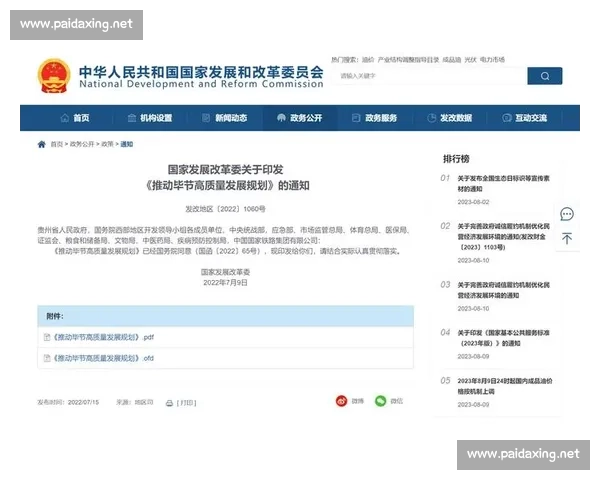Open the 新闻动态 navigation tab
The image size is (600, 480).
point(225,118)
